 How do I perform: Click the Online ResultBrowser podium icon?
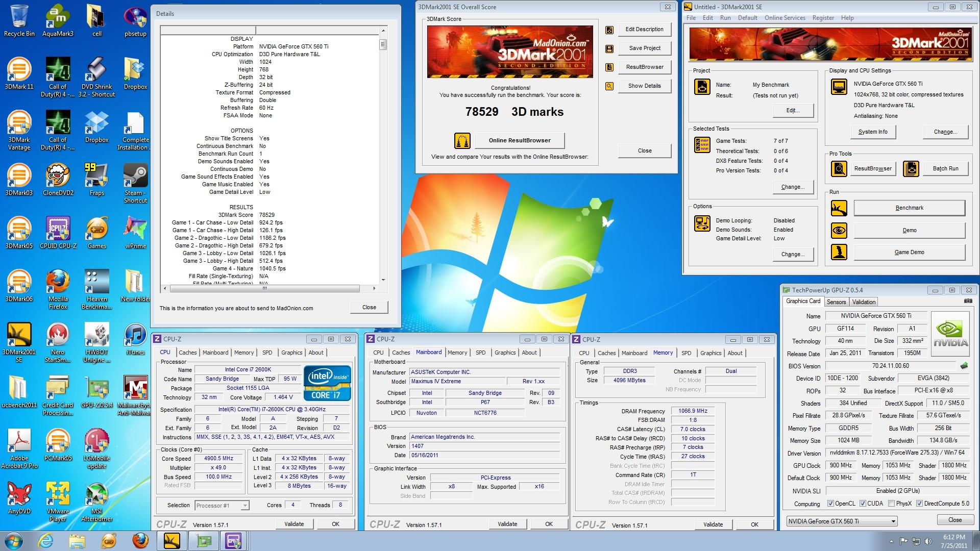tap(462, 140)
